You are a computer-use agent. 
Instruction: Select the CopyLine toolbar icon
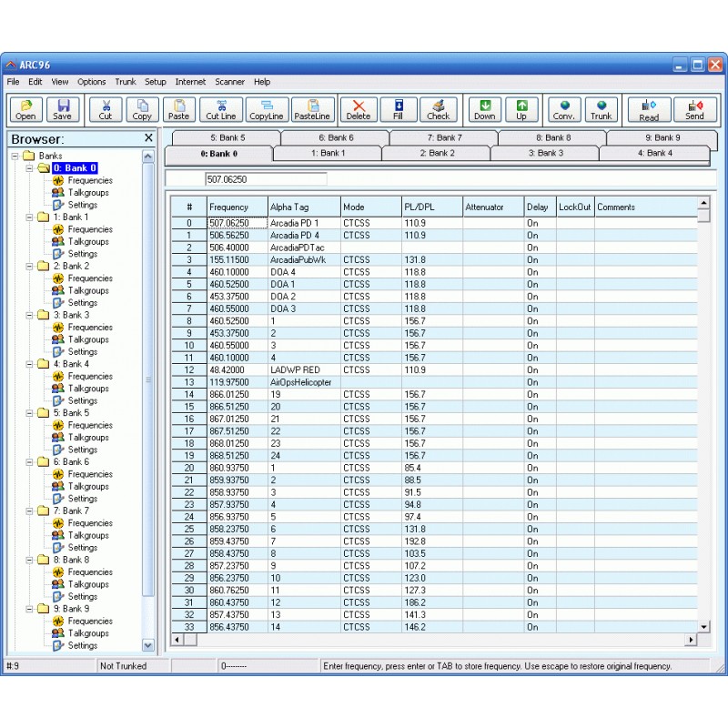267,109
